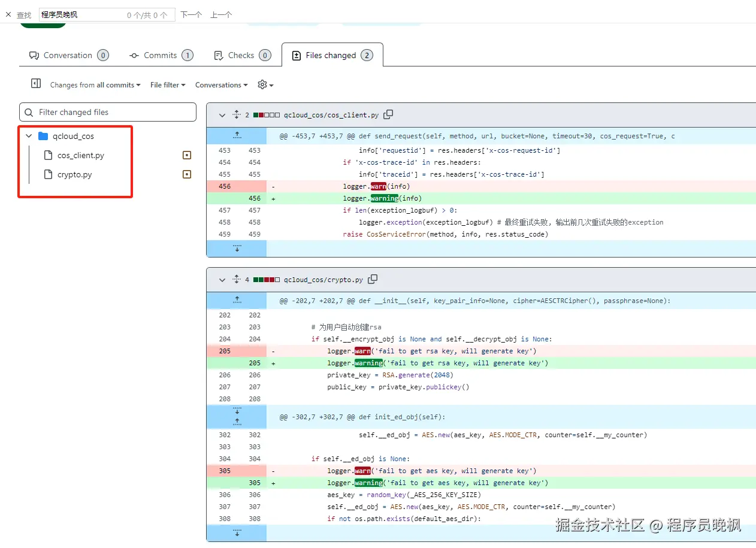Click the Checks tab icon

[219, 56]
